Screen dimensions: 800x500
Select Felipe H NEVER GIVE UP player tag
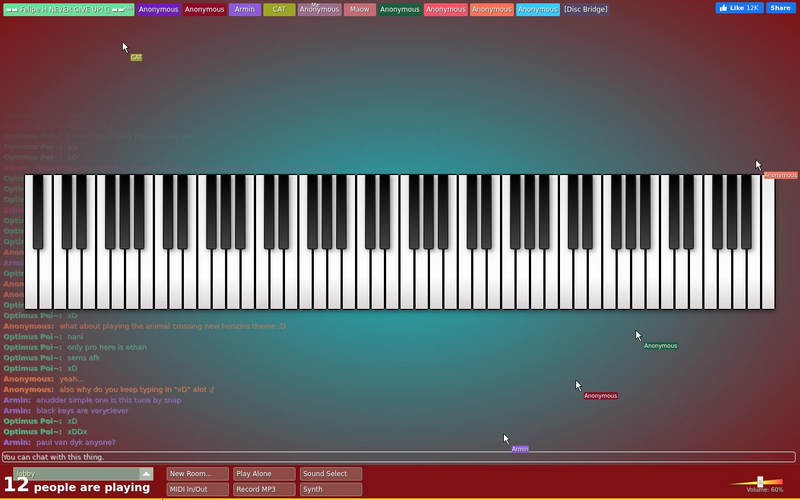coord(69,10)
